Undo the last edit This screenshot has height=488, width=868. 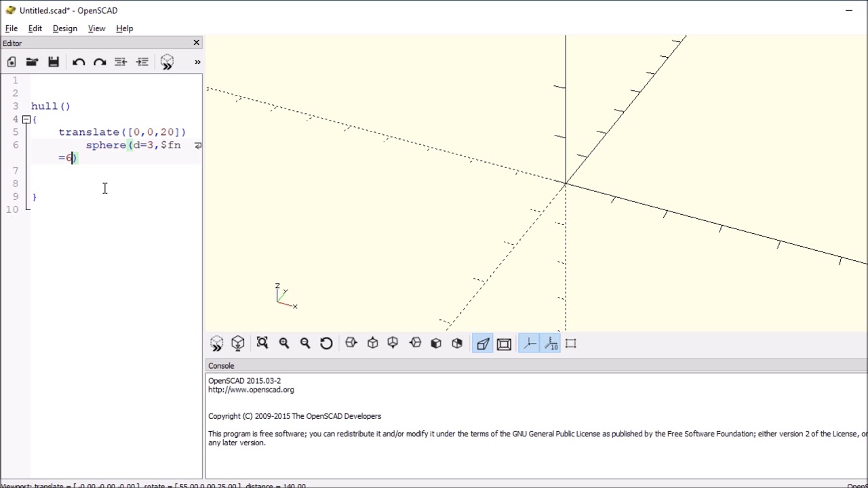[x=79, y=62]
